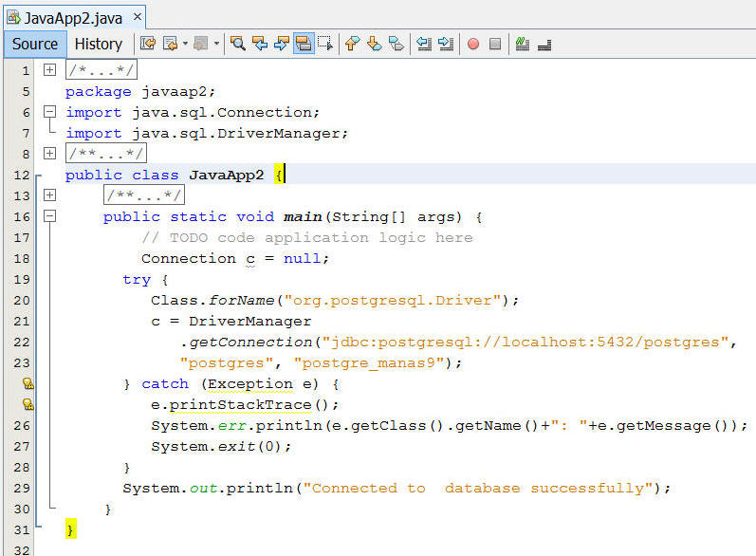Click the last toolbar icon, Uncomment
The height and width of the screenshot is (556, 756).
pyautogui.click(x=544, y=45)
